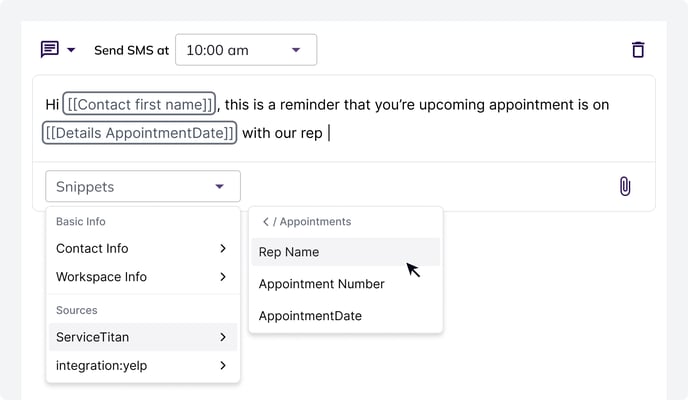Open the integration:yelp source submenu
The image size is (688, 400).
click(x=142, y=365)
